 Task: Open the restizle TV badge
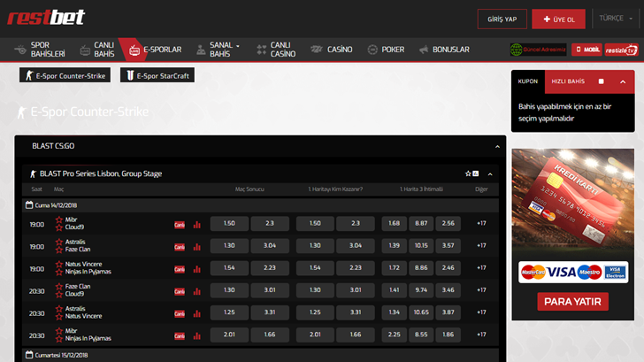(621, 50)
